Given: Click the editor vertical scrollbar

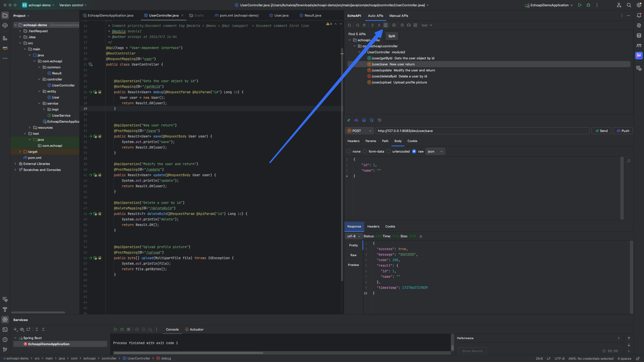Looking at the screenshot, I should [x=342, y=165].
